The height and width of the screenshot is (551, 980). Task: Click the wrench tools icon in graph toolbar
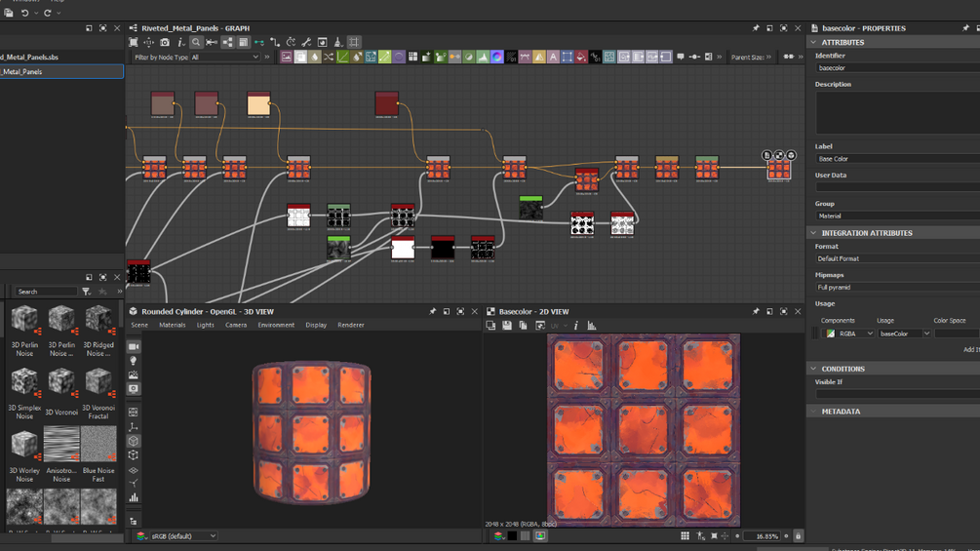[x=306, y=43]
